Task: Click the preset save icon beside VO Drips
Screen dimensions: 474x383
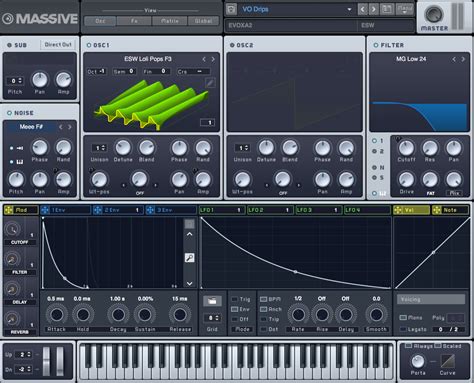Action: click(x=231, y=9)
